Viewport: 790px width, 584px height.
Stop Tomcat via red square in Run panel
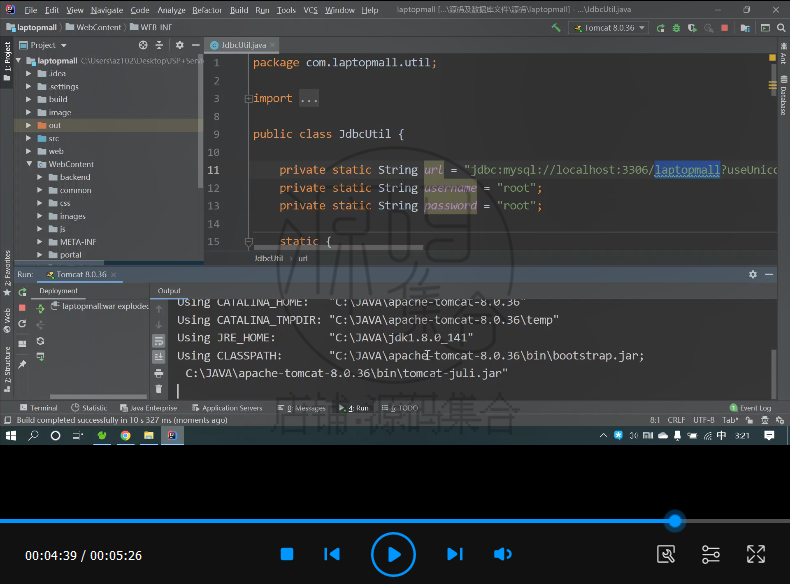pyautogui.click(x=22, y=307)
